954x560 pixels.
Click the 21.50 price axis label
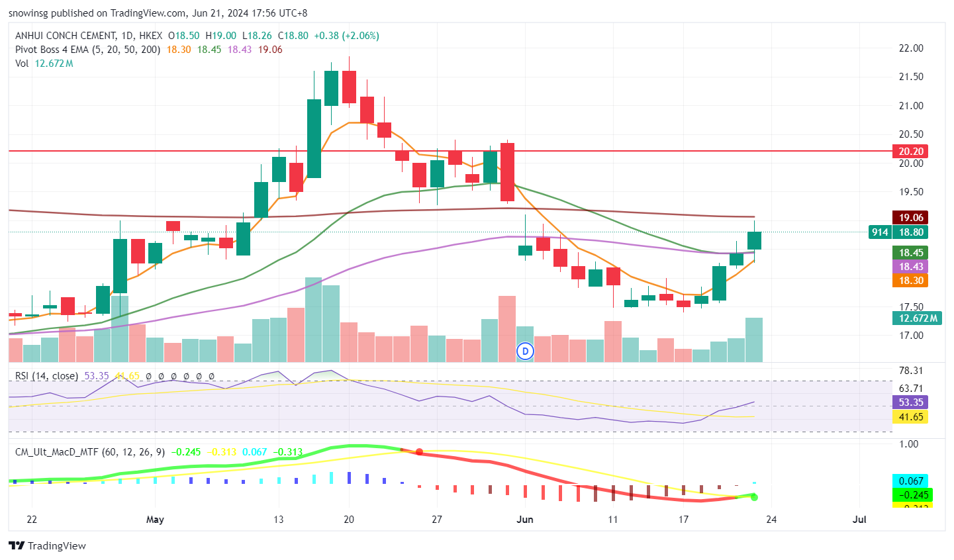[911, 77]
